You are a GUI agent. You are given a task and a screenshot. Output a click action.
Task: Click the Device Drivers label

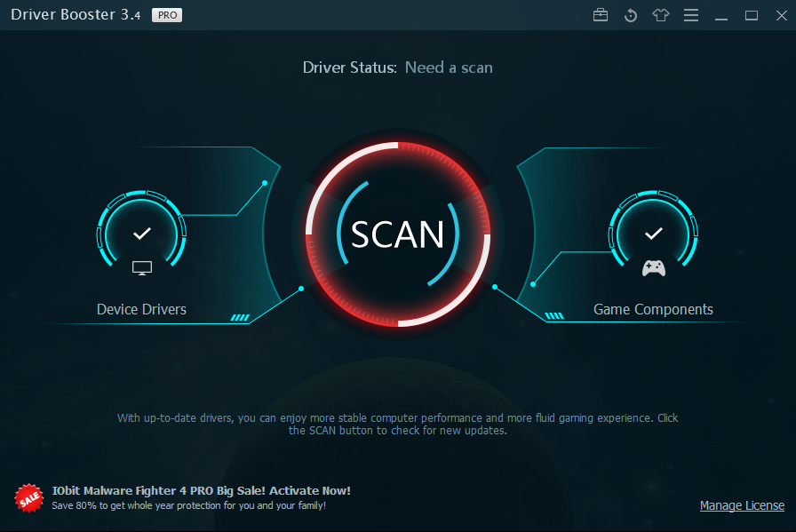[x=141, y=309]
